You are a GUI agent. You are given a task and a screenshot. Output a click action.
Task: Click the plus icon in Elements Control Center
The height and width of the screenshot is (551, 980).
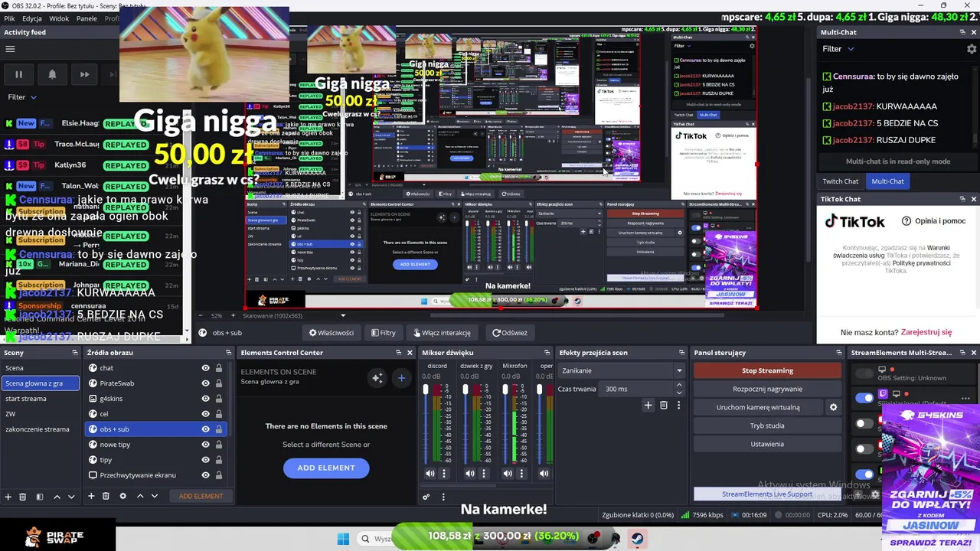coord(401,378)
